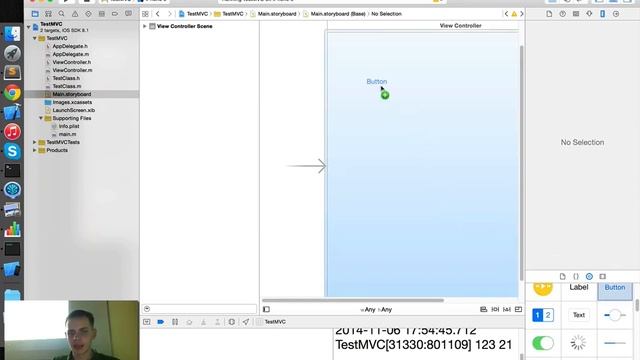Jump to next issue arrow
The height and width of the screenshot is (360, 640).
[522, 14]
